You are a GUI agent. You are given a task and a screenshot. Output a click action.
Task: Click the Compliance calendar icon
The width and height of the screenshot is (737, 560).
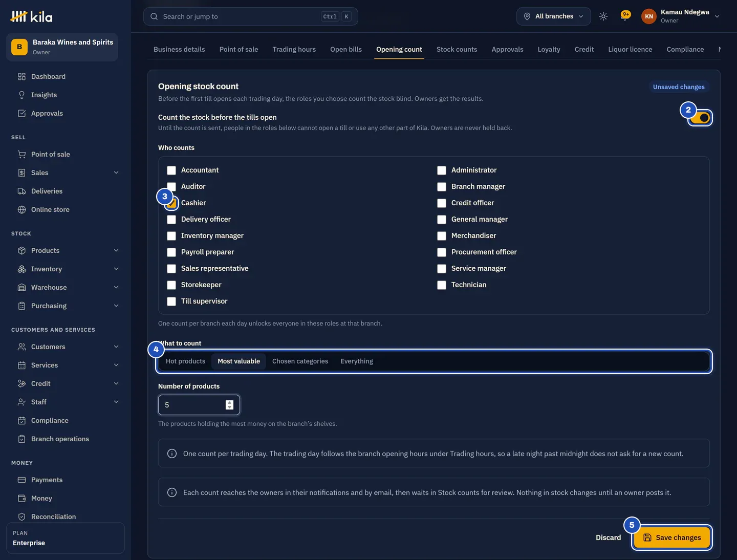(21, 420)
